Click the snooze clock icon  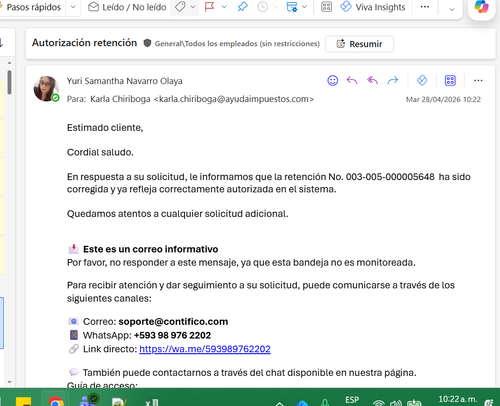[x=263, y=7]
